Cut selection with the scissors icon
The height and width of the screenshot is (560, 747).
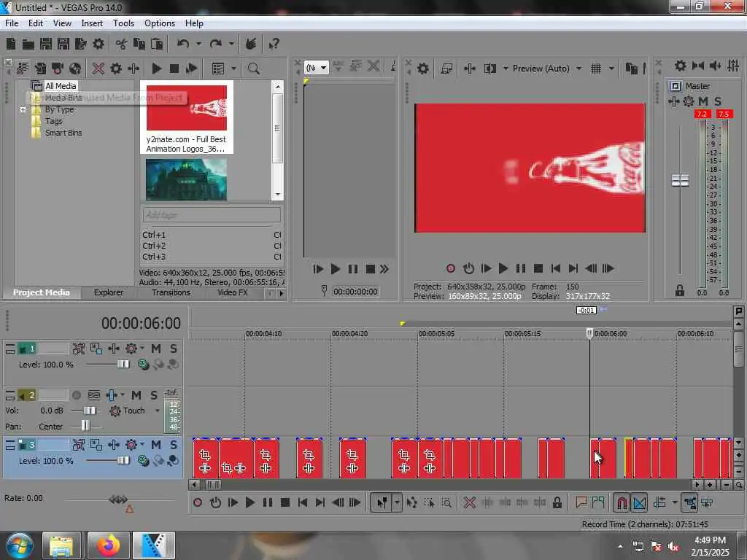coord(121,44)
